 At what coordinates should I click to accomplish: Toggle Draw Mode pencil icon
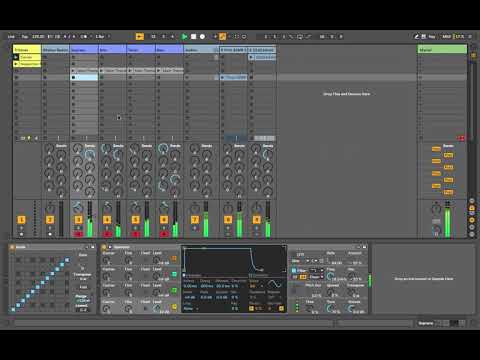point(417,36)
